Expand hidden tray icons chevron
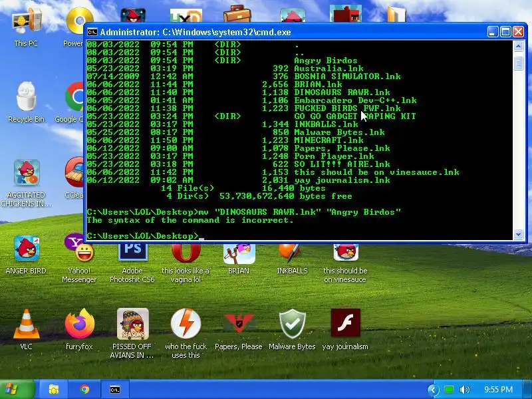Viewport: 532px width, 399px height. [433, 390]
